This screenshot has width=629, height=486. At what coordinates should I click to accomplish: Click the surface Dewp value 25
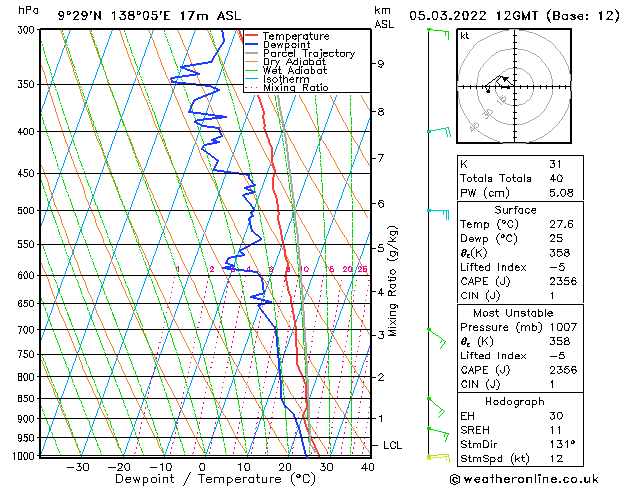tap(556, 239)
